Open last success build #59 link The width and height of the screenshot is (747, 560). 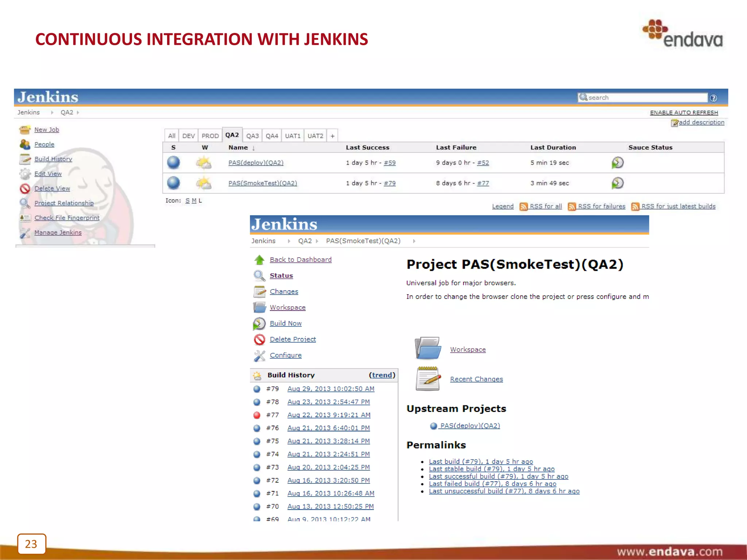pyautogui.click(x=390, y=163)
